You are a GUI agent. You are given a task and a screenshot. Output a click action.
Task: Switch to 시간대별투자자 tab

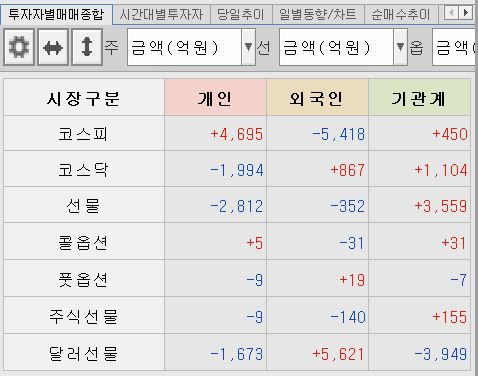point(161,15)
